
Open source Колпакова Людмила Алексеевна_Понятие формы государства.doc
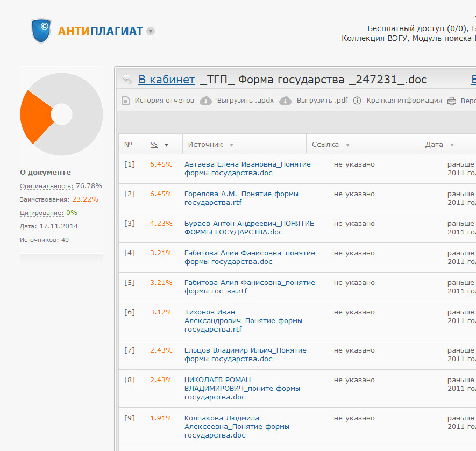(x=237, y=426)
